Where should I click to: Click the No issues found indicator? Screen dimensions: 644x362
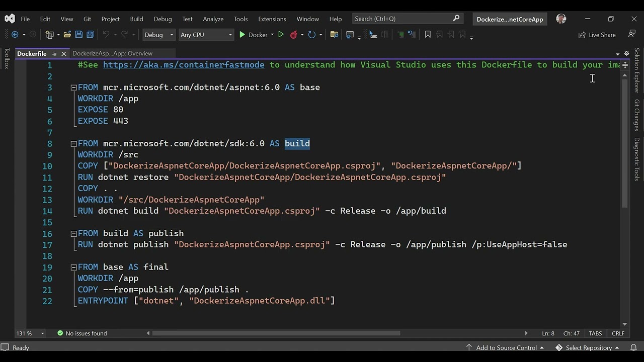[82, 333]
